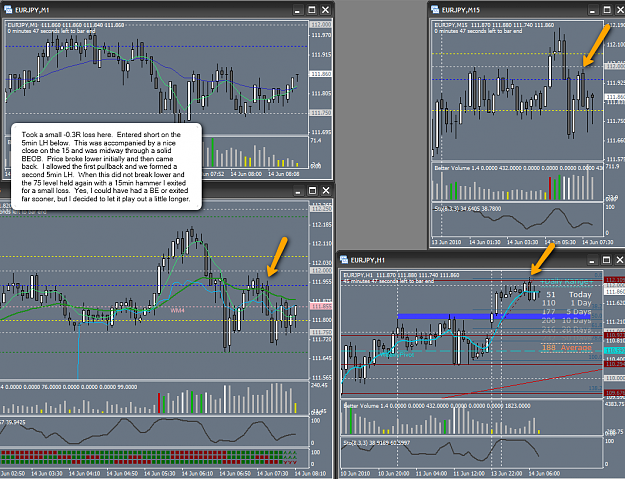Click the 111.645 price label on 5-minute chart

click(x=322, y=358)
